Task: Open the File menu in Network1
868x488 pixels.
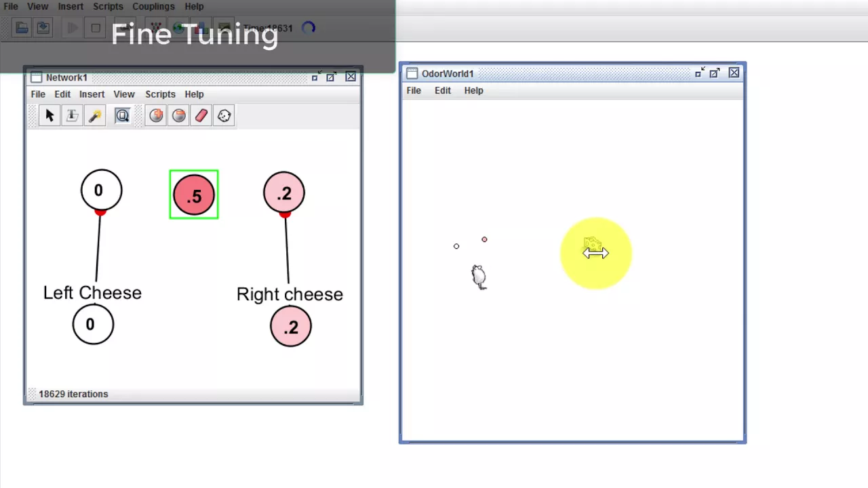Action: [x=38, y=94]
